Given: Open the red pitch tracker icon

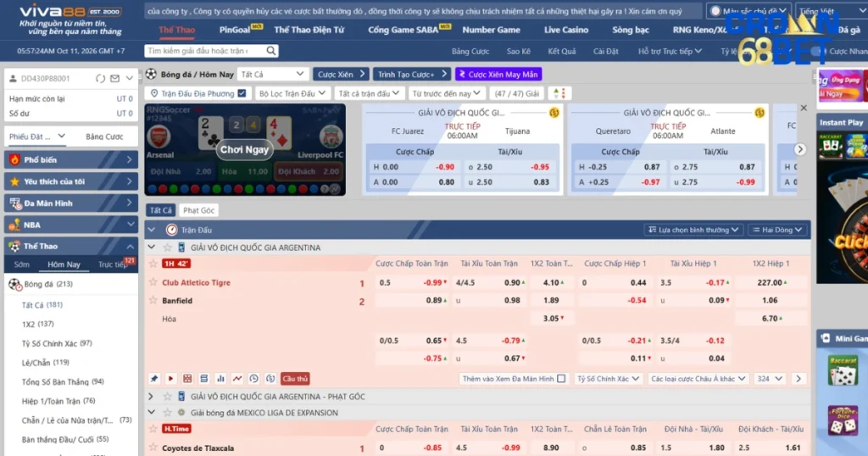Looking at the screenshot, I should [x=187, y=379].
